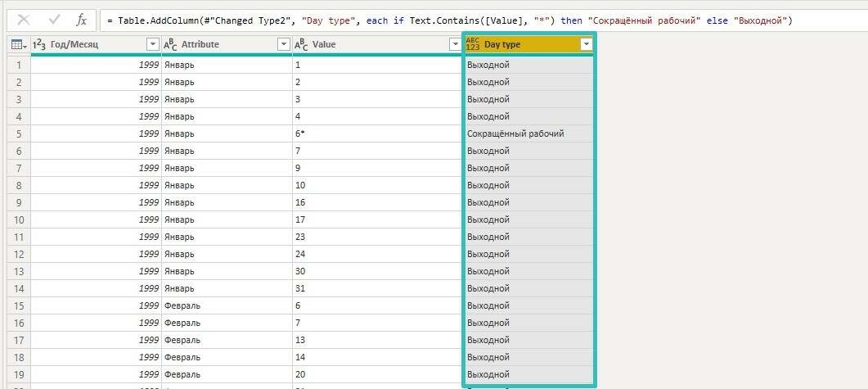Select Январь cell in row 14
868x389 pixels.
(x=227, y=288)
